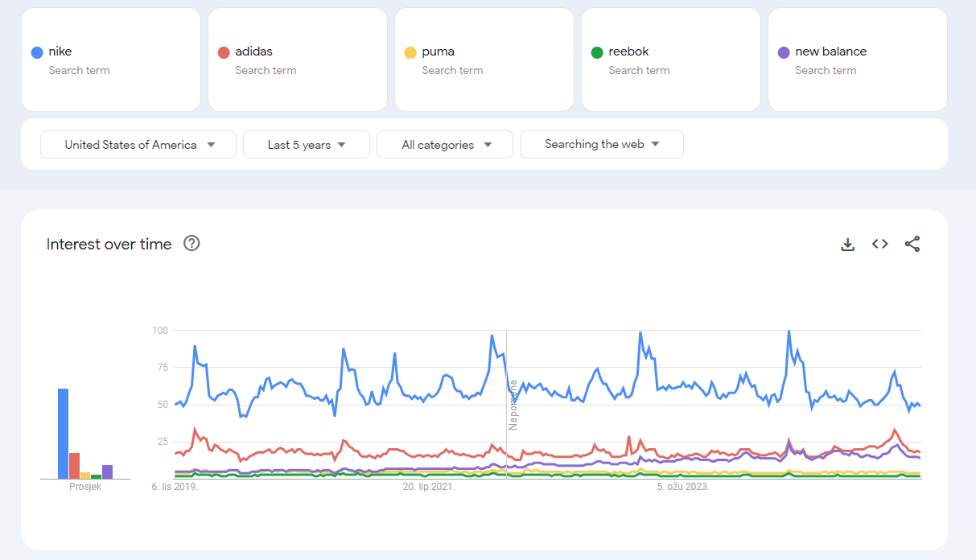976x560 pixels.
Task: Open the embed code icon
Action: [x=880, y=244]
